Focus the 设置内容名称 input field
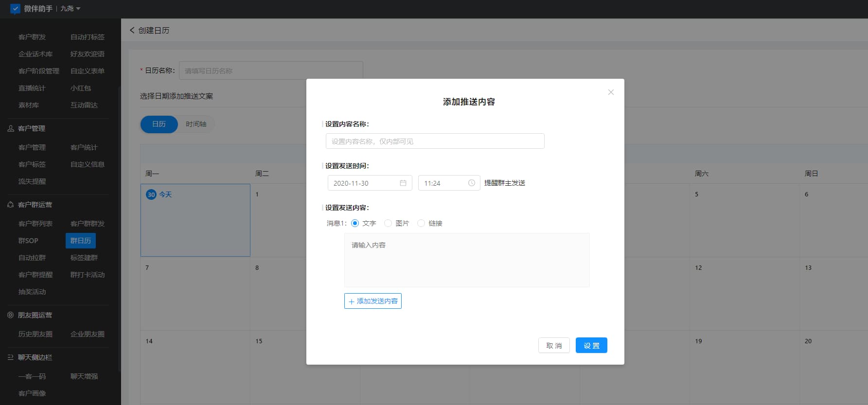This screenshot has width=868, height=405. 435,141
